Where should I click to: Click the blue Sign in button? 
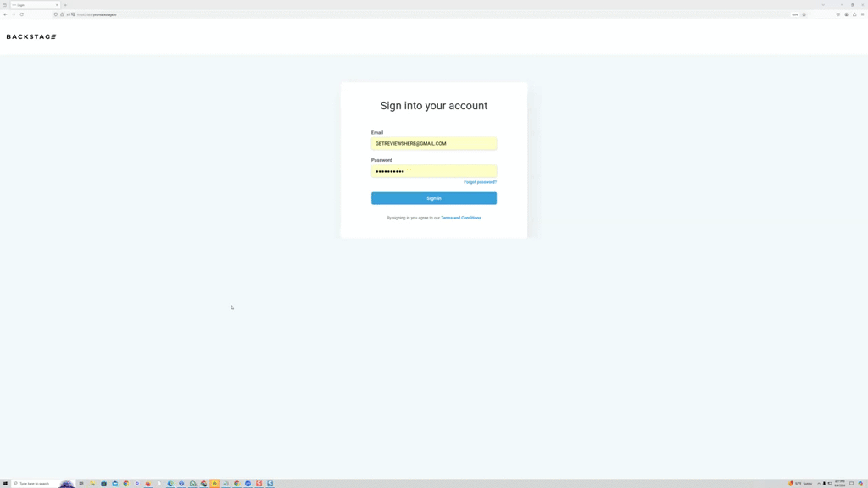pyautogui.click(x=433, y=198)
